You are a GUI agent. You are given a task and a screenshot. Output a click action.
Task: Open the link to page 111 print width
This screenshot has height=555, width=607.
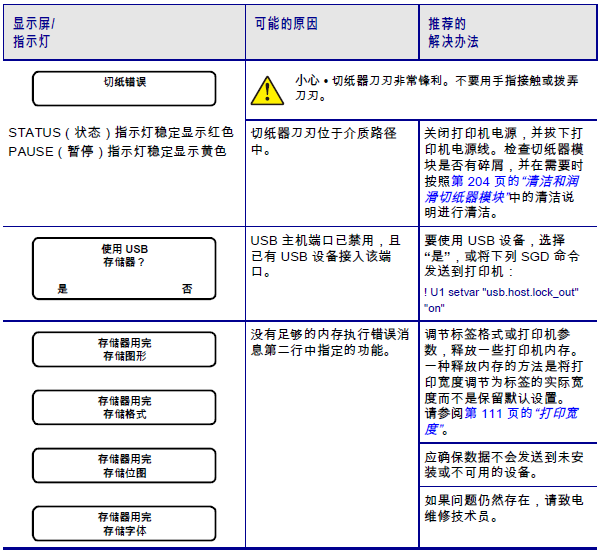[502, 421]
